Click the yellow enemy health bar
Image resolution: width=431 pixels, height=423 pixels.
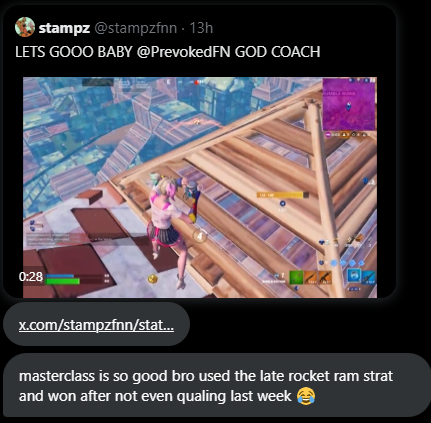click(x=280, y=195)
